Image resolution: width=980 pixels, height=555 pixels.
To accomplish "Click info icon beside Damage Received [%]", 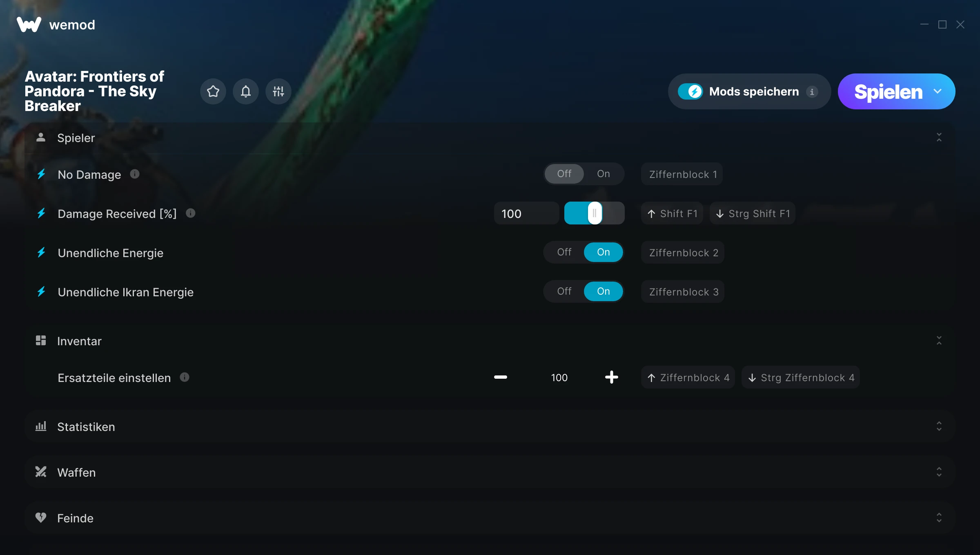I will [x=191, y=213].
